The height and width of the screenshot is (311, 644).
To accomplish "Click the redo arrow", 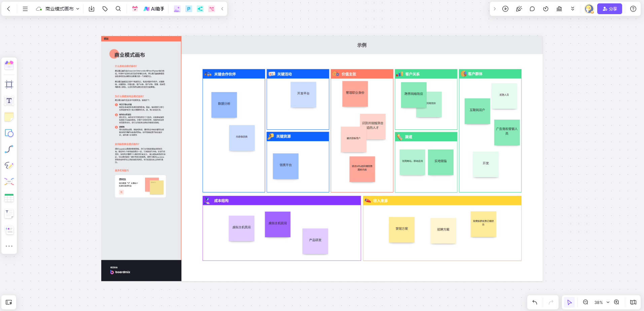I will (x=551, y=302).
